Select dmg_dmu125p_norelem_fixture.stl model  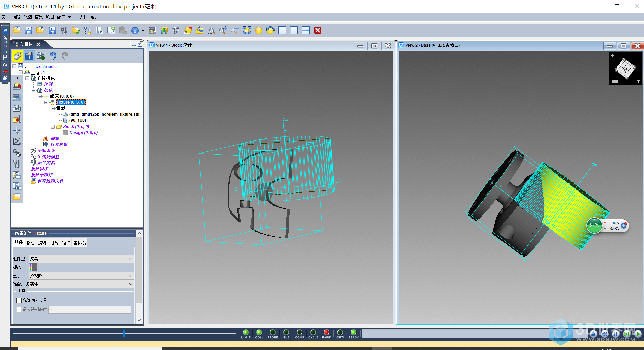[x=104, y=114]
